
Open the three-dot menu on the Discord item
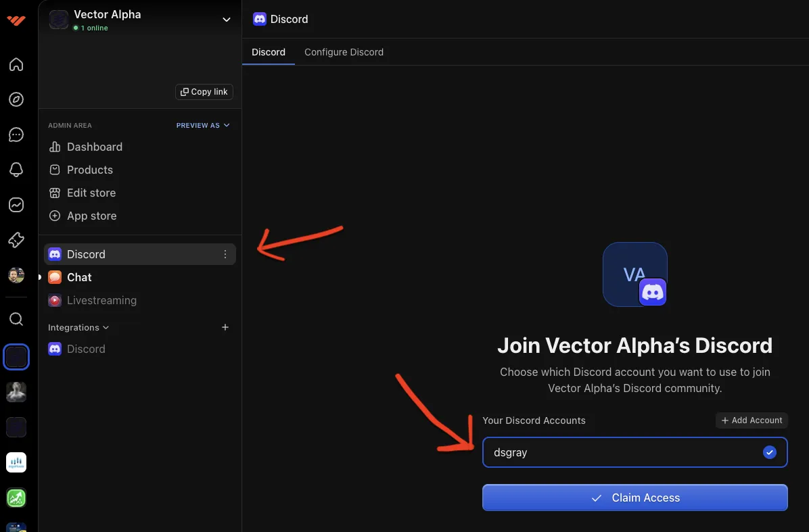pos(225,254)
